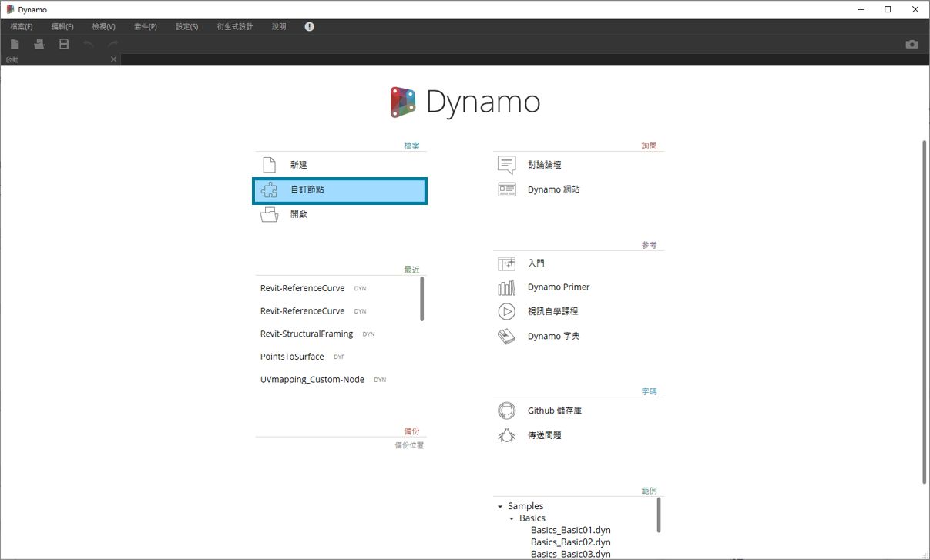
Task: Click the folder icon beside 開啟
Action: click(x=269, y=214)
